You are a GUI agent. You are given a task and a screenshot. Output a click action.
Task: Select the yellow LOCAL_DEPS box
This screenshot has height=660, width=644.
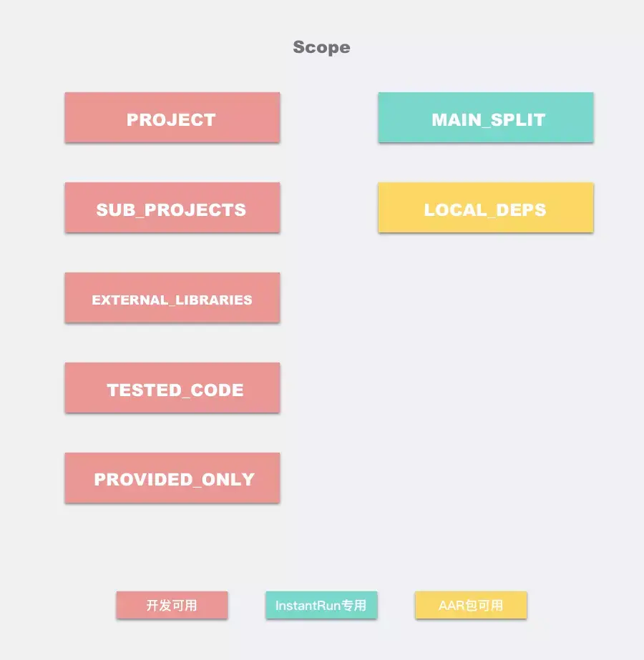pyautogui.click(x=486, y=207)
